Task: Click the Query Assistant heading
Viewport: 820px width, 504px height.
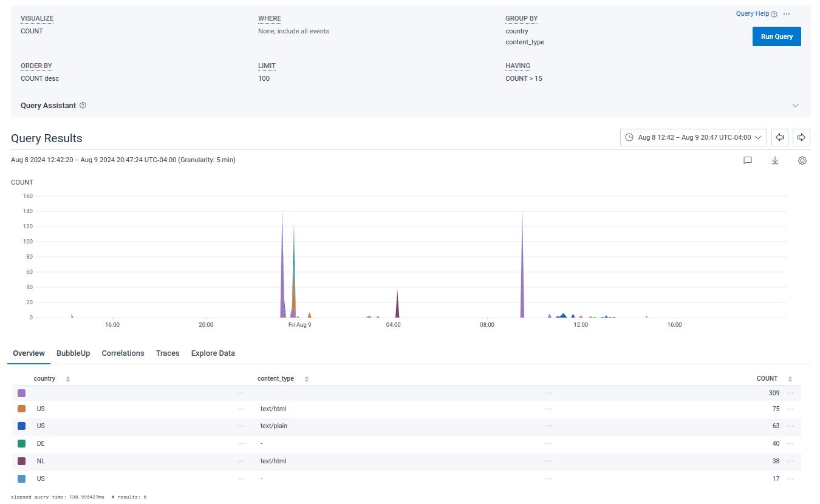Action: 49,106
